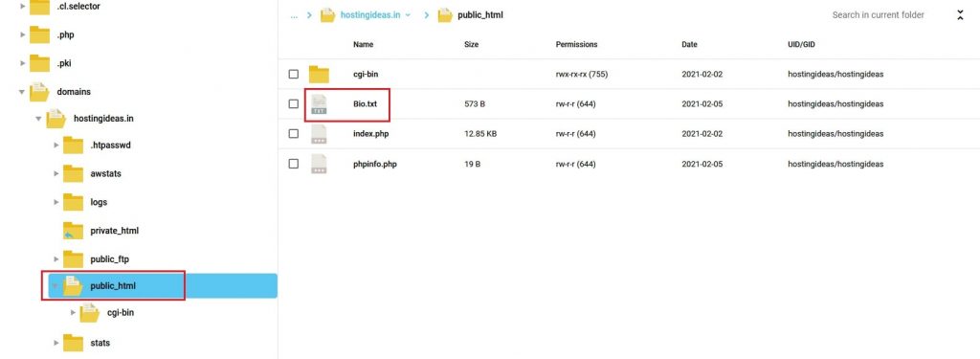Sort by Permissions column header
The height and width of the screenshot is (359, 980).
click(x=576, y=44)
